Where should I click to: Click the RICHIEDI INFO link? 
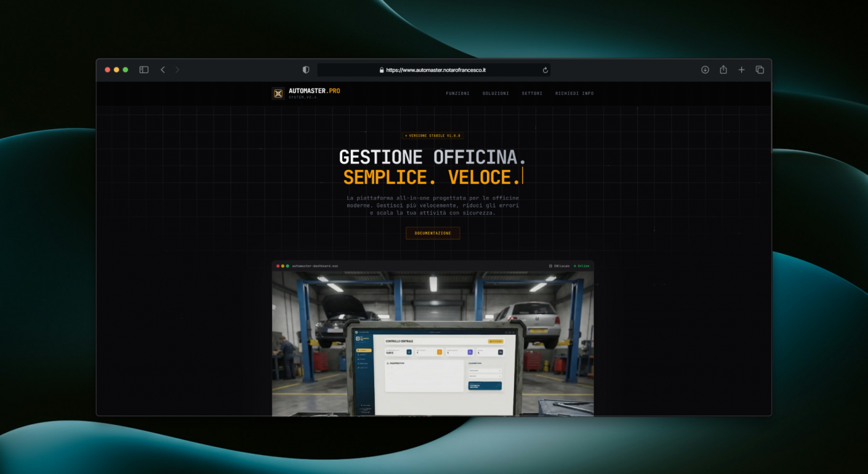point(574,93)
